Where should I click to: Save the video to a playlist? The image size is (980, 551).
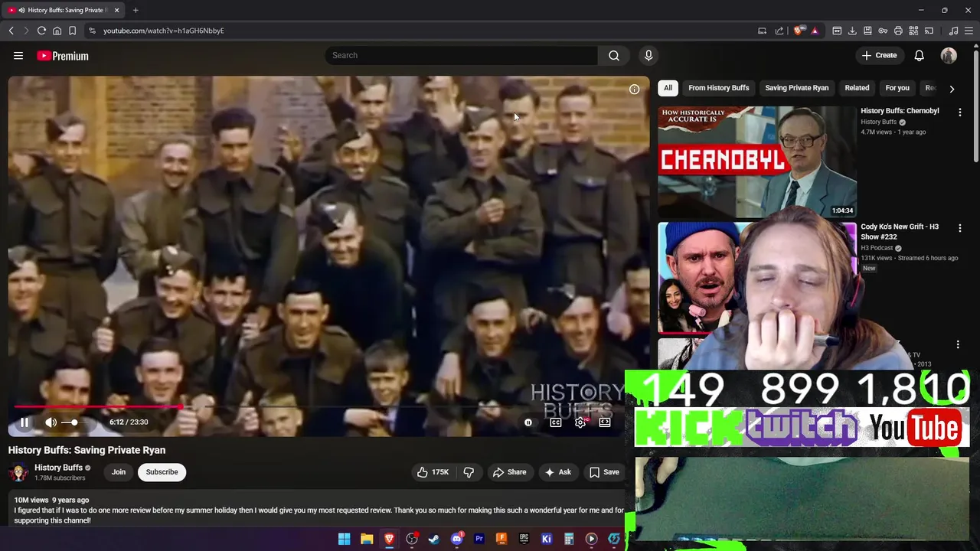point(604,472)
